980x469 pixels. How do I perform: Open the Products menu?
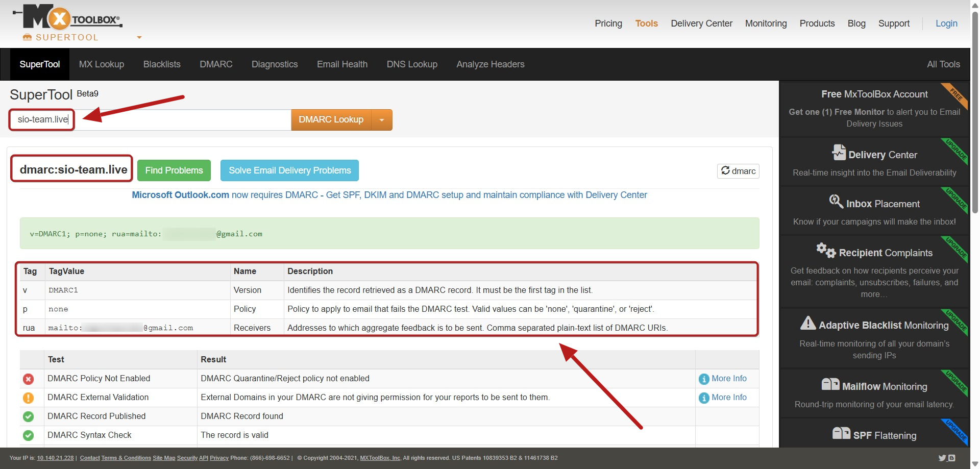coord(817,23)
